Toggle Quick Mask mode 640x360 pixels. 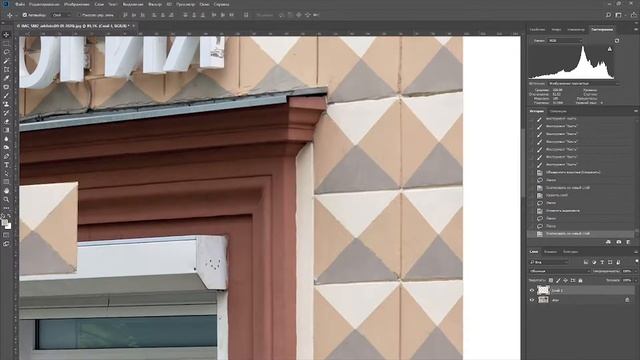(x=6, y=235)
